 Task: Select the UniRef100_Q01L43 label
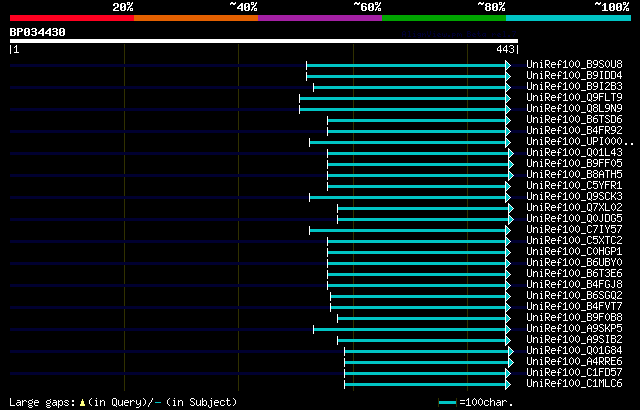pos(574,153)
